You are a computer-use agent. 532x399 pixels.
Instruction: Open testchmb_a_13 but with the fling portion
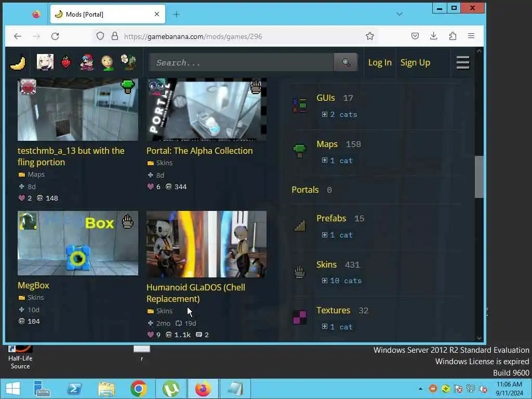point(71,156)
